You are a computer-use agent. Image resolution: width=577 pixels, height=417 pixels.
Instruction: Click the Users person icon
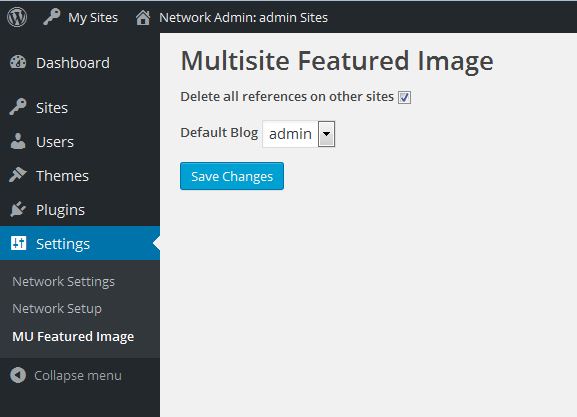coord(18,141)
